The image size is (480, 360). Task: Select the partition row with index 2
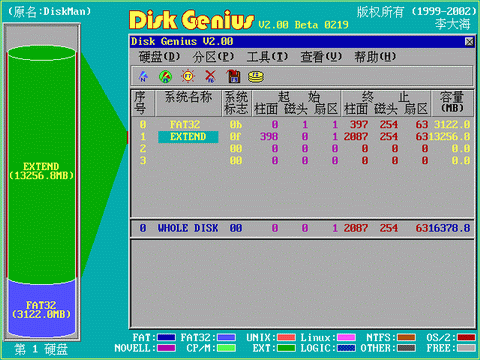[302, 149]
